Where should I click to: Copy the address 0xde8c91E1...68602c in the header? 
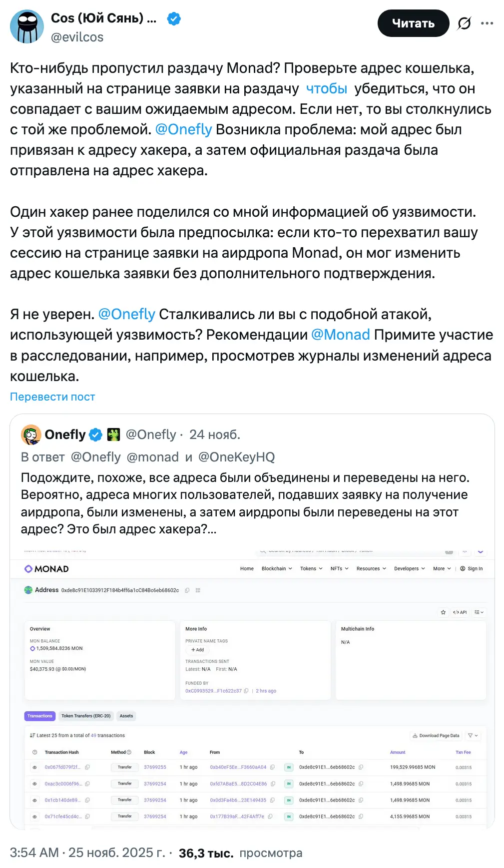tap(187, 590)
